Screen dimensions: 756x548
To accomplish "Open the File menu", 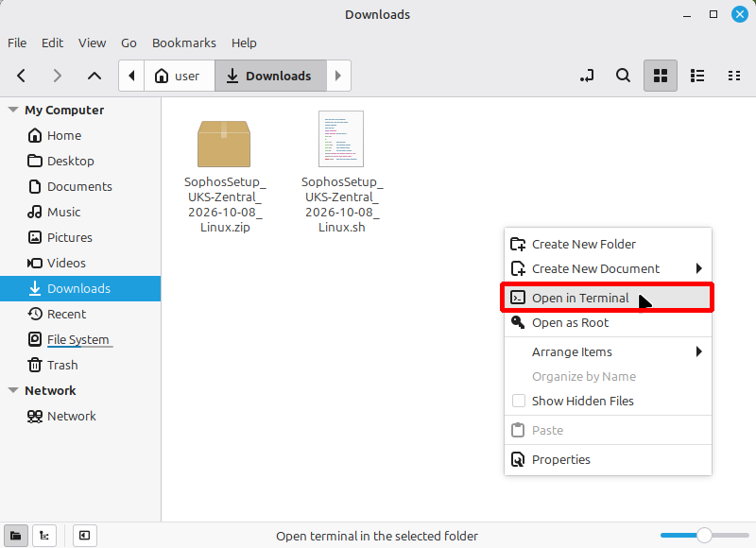I will coord(17,43).
